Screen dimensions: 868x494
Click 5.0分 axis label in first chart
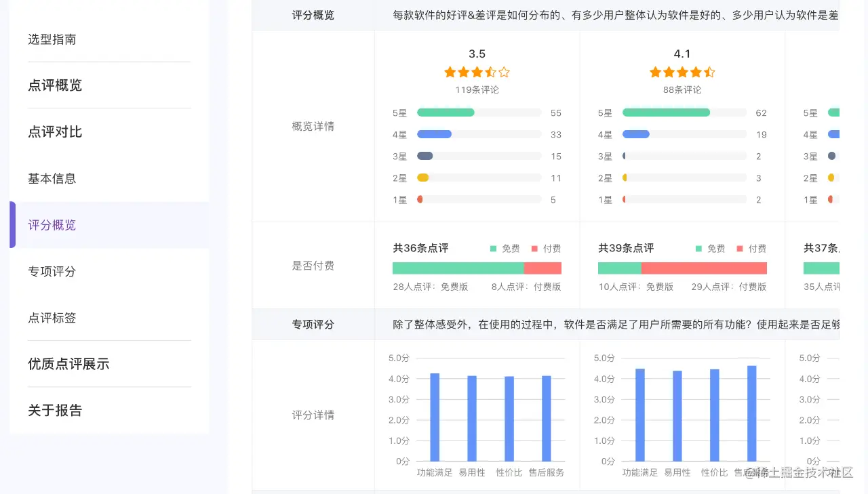pyautogui.click(x=399, y=358)
